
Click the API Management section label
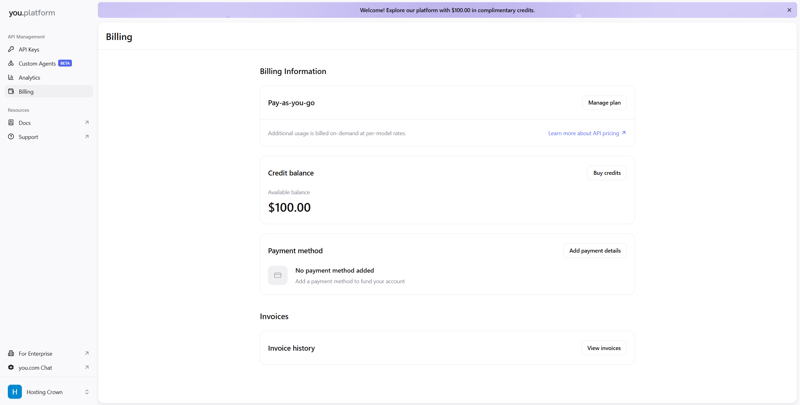[x=26, y=37]
